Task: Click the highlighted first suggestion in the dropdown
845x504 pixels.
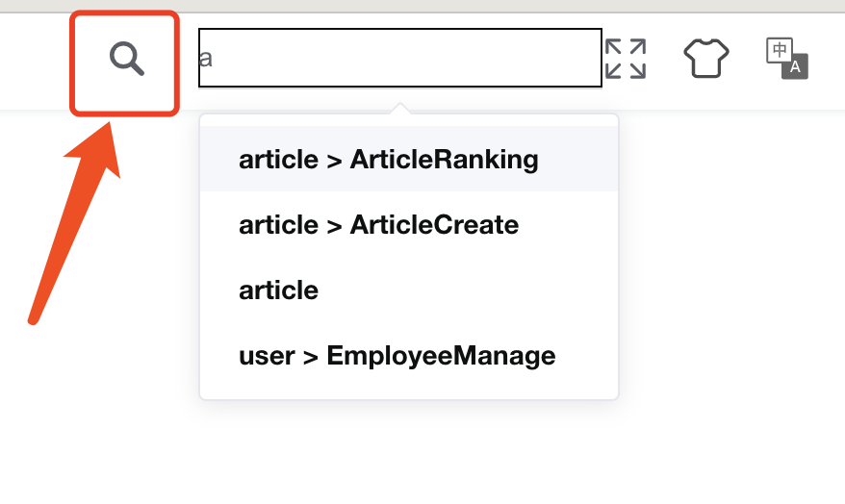Action: (x=389, y=159)
